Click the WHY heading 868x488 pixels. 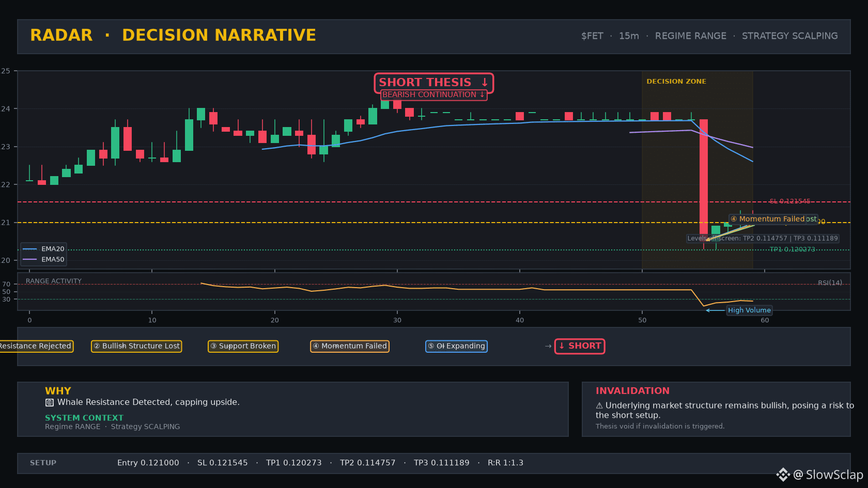click(58, 391)
